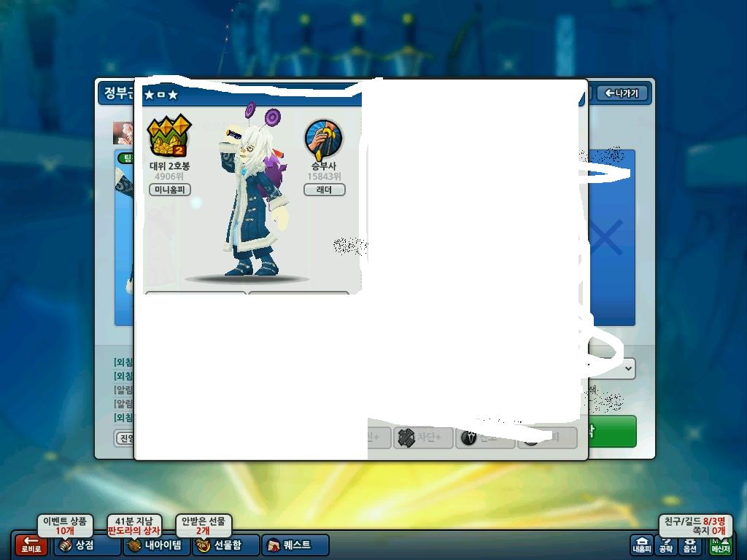The height and width of the screenshot is (560, 747).
Task: Click the 래더 ladder button
Action: (x=325, y=190)
